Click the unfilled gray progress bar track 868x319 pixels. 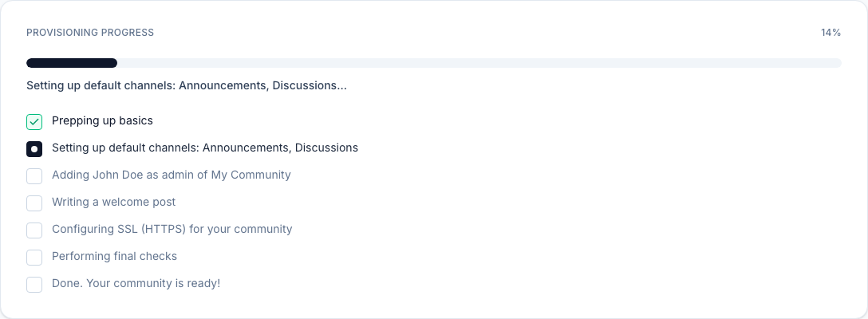pos(479,63)
